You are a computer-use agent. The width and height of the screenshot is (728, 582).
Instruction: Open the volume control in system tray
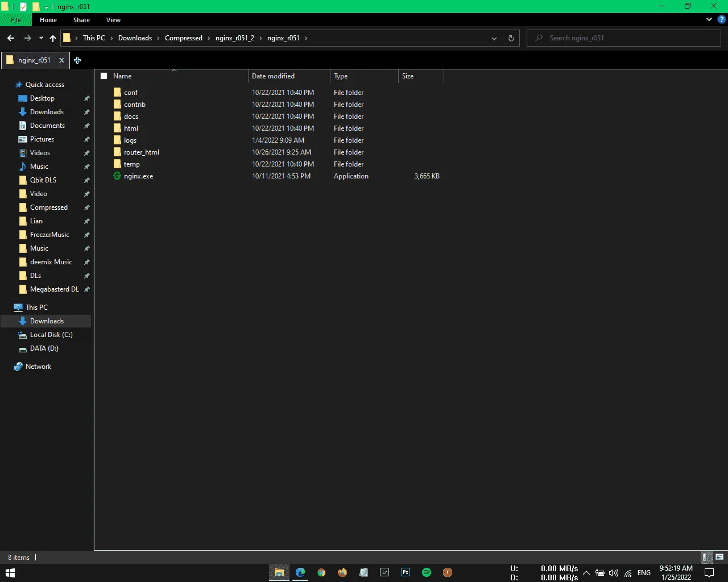(x=614, y=573)
